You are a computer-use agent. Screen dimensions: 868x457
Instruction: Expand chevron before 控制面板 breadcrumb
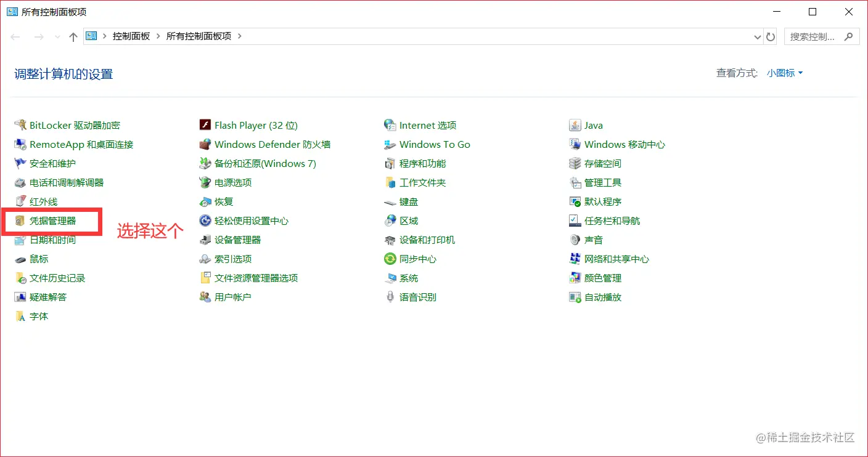point(105,36)
